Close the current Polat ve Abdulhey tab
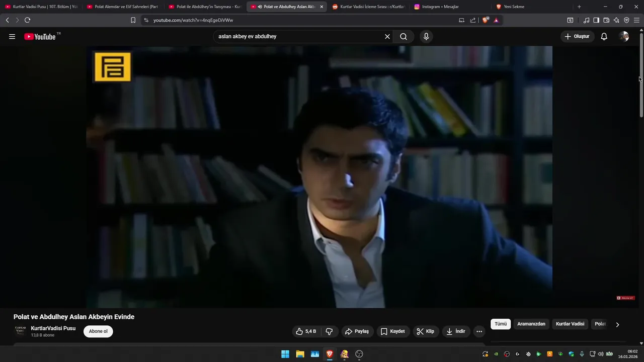 point(321,7)
